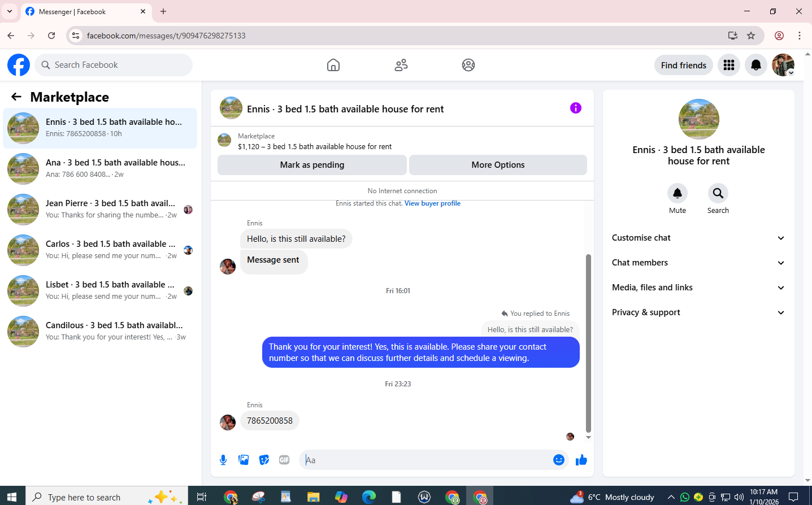Go back using the Marketplace back arrow
The height and width of the screenshot is (505, 812).
point(16,97)
